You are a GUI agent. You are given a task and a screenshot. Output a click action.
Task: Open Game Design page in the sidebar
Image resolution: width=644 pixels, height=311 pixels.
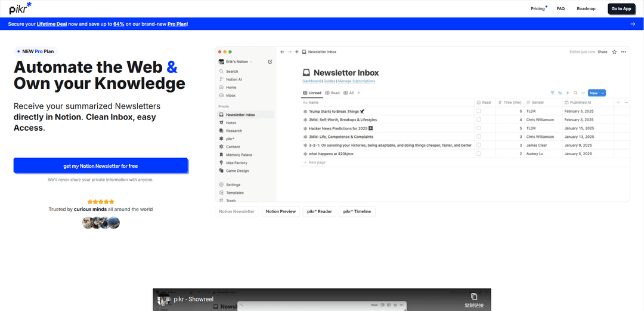click(x=237, y=171)
